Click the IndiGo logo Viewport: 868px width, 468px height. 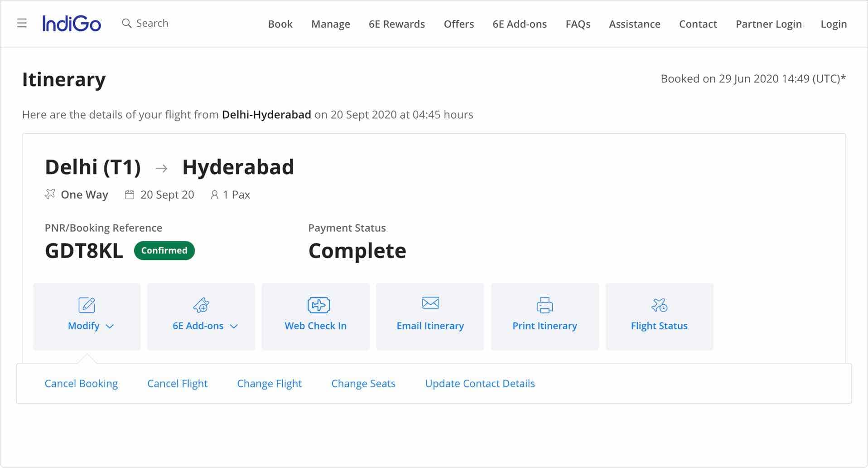(72, 24)
